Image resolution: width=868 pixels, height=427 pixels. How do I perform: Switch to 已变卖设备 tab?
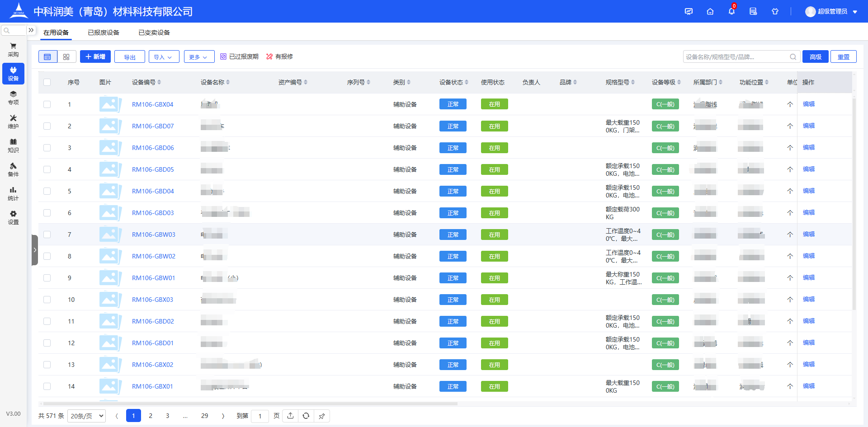point(154,33)
